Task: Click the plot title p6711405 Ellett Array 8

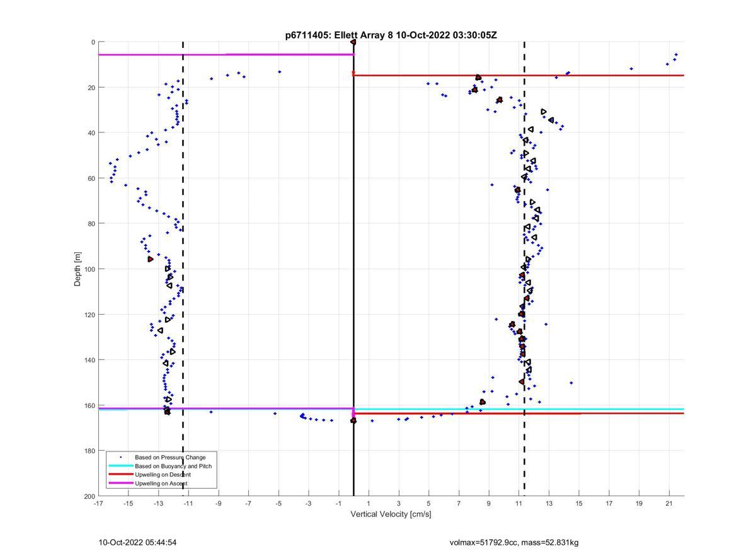Action: (391, 35)
